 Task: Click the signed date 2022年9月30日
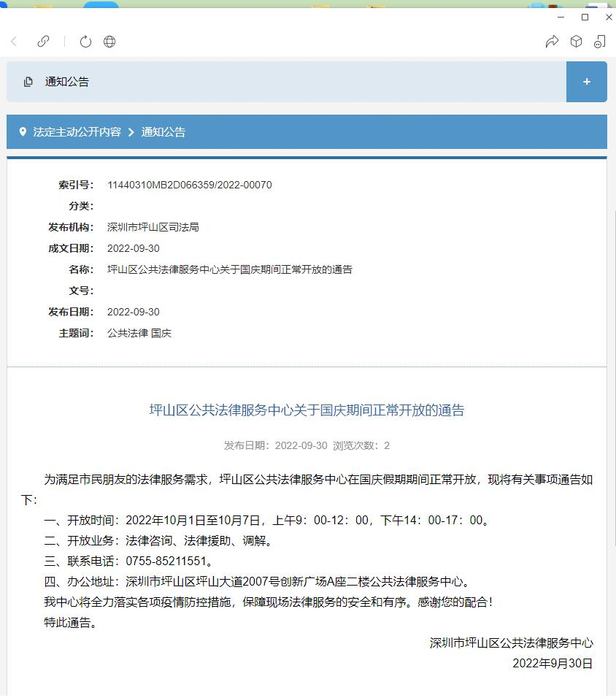[x=553, y=663]
